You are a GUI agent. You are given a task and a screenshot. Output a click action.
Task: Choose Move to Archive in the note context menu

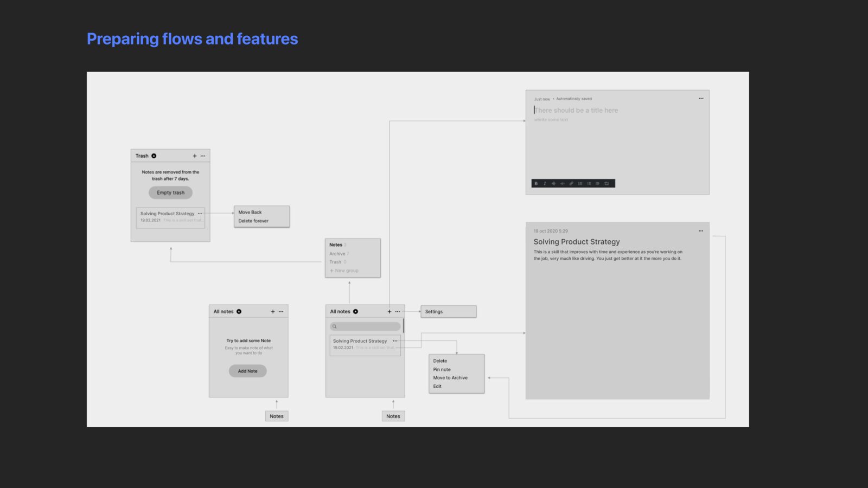450,377
